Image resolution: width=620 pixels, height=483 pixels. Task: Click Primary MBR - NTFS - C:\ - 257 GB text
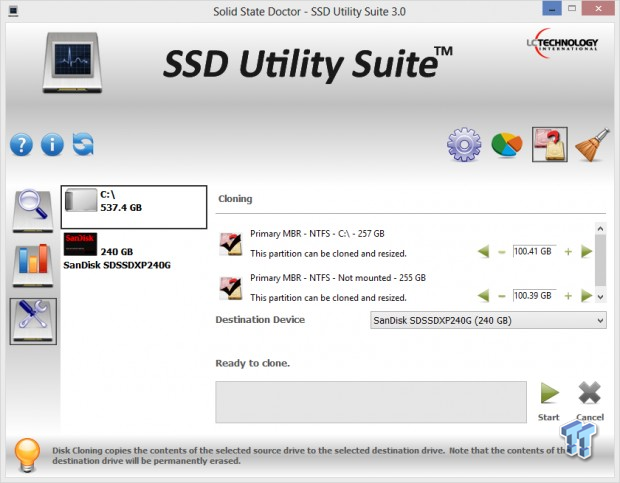pos(317,234)
